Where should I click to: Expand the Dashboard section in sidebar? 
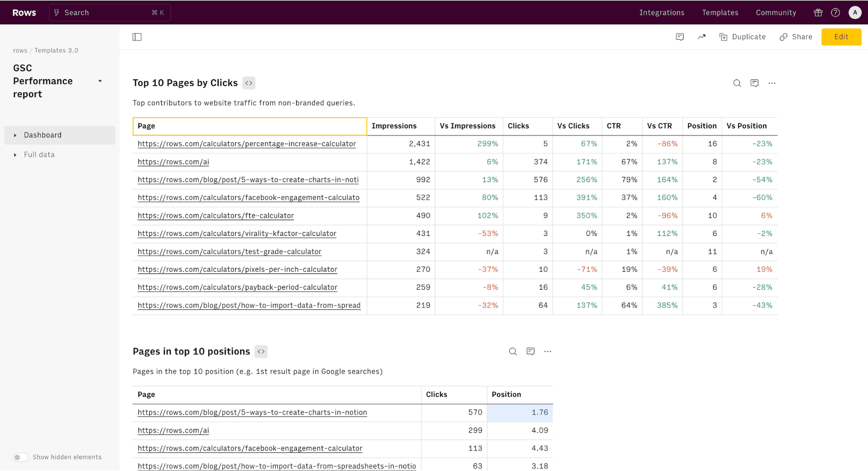14,135
